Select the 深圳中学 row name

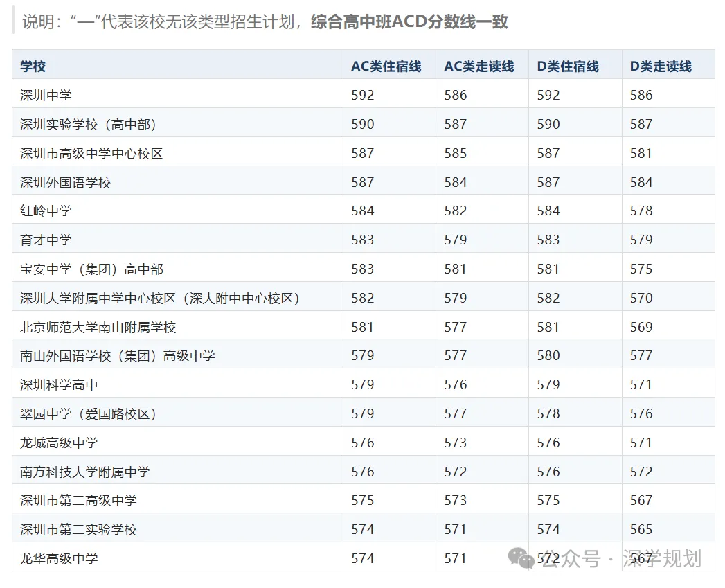tap(46, 96)
